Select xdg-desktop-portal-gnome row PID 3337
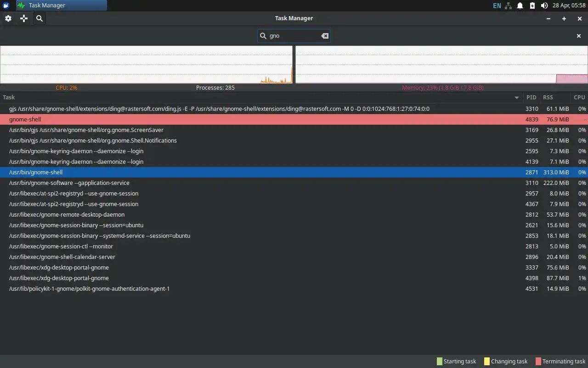 pyautogui.click(x=294, y=268)
